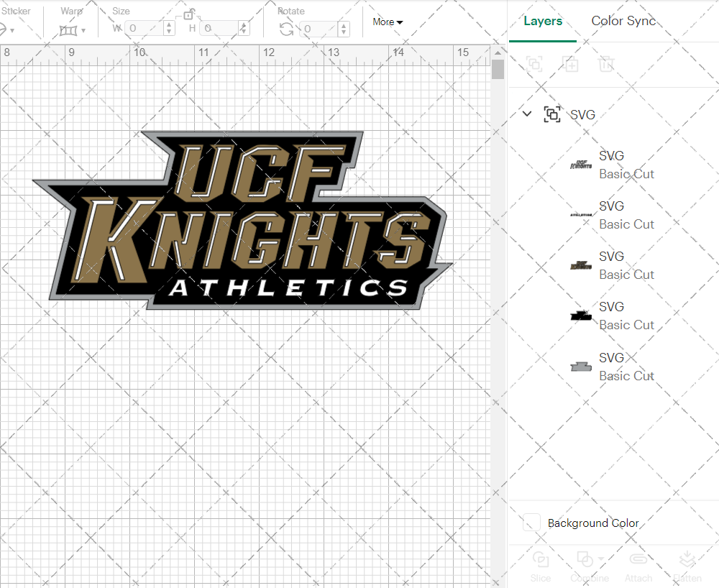Click the Delete layer trash icon
Screen dimensions: 719x588
605,64
